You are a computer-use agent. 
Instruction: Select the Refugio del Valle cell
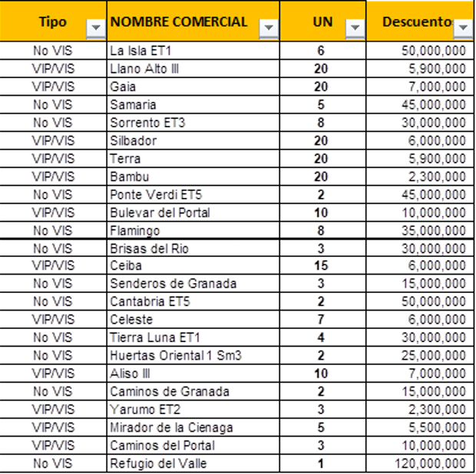pos(193,464)
